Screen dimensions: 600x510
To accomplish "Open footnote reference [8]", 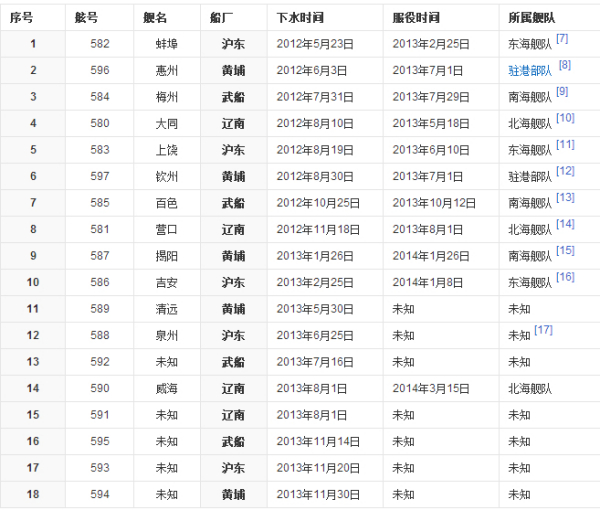I will click(x=565, y=65).
